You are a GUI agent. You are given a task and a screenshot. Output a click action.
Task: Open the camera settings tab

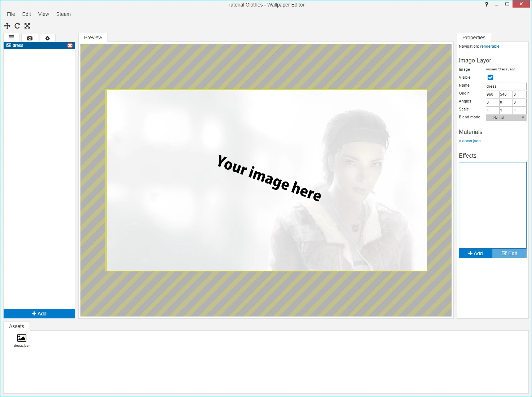tap(30, 38)
